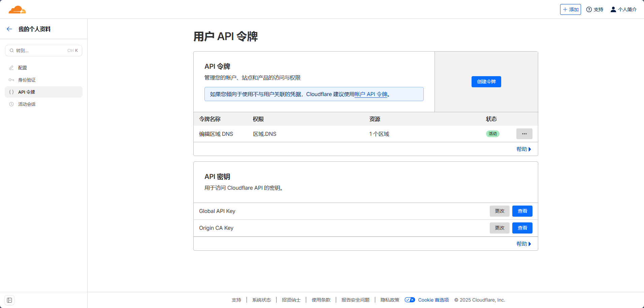View the Origin CA Key
Image resolution: width=644 pixels, height=308 pixels.
point(522,228)
